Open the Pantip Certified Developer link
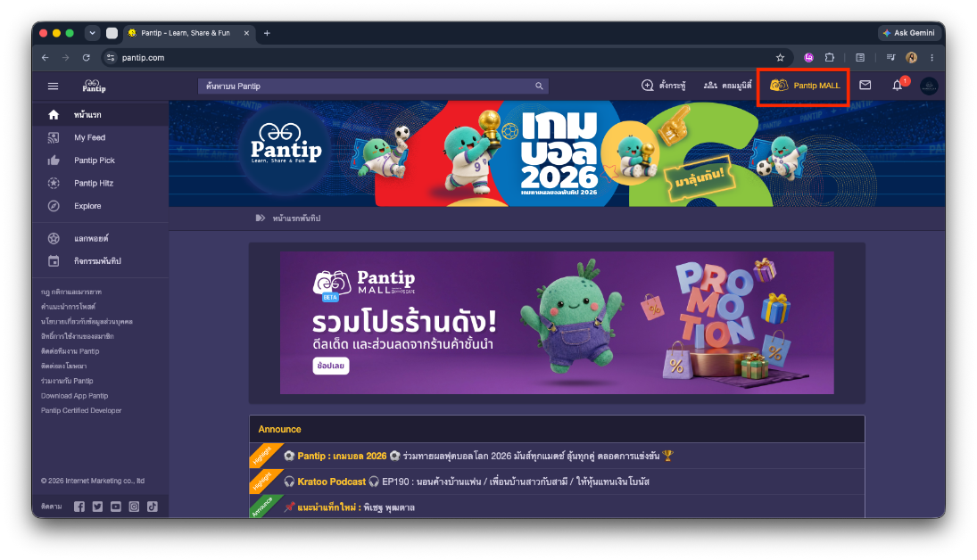The height and width of the screenshot is (560, 977). coord(81,410)
